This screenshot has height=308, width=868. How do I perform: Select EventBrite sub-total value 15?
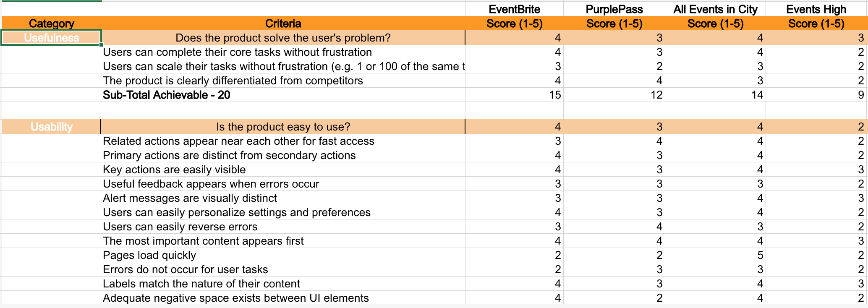click(514, 95)
